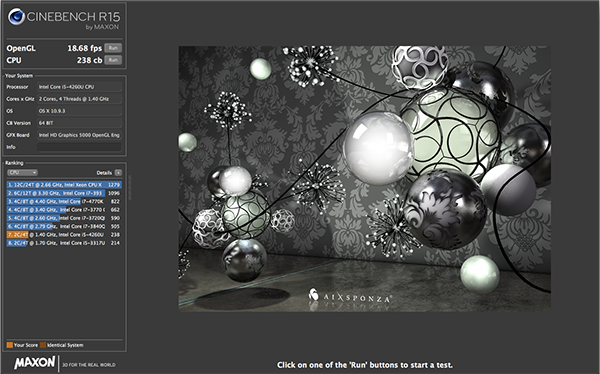Select ranking row 6 i7-3840Q 505

(x=64, y=226)
